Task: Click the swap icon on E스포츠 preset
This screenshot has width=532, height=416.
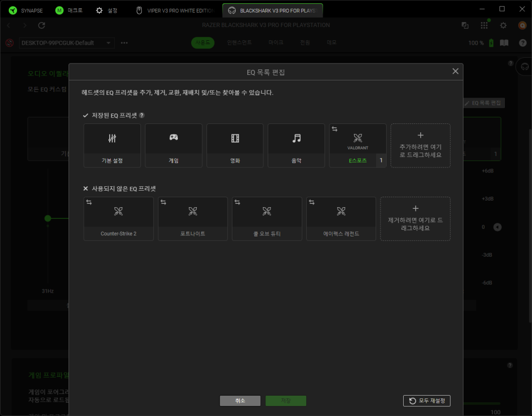Action: pyautogui.click(x=334, y=129)
